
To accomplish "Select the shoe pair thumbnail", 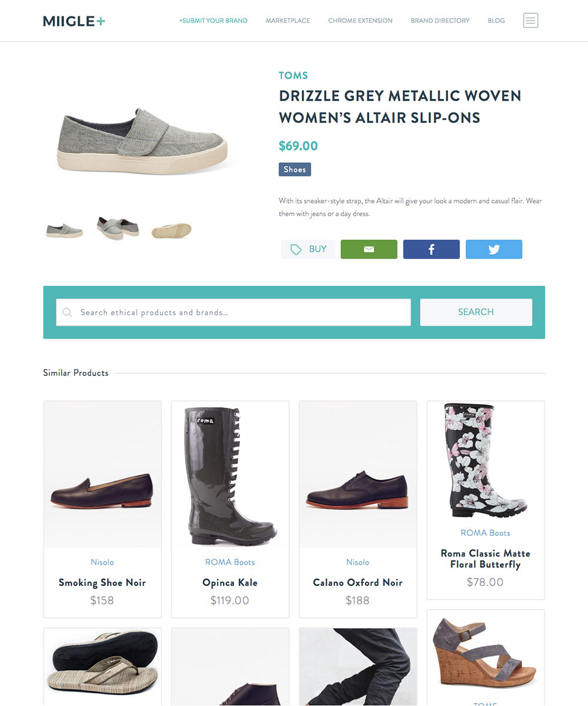I will pos(118,228).
